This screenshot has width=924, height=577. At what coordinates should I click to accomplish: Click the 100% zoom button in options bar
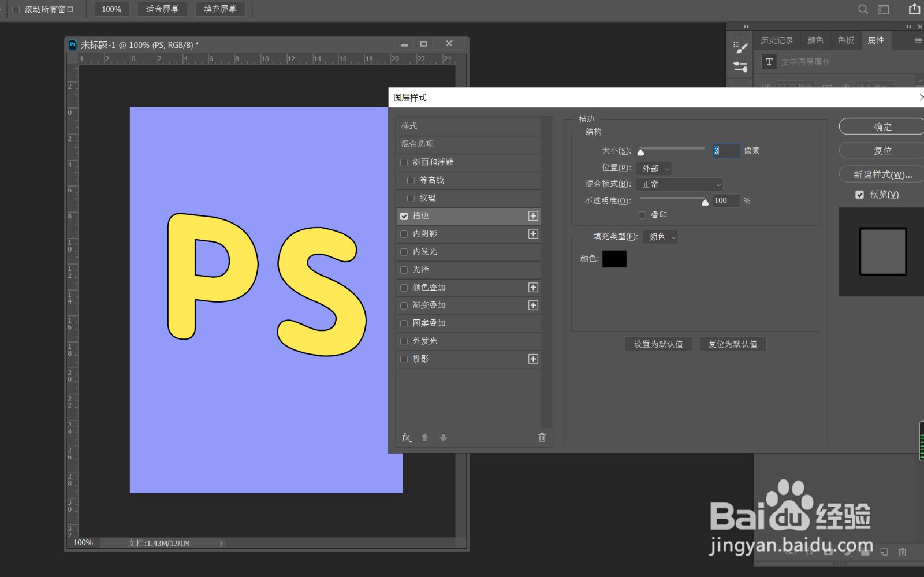(111, 9)
